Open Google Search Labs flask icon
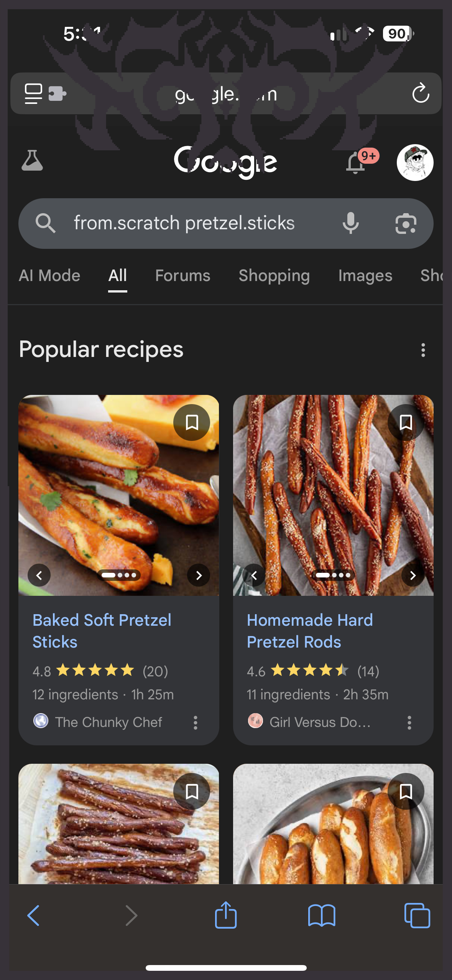Screen dimensions: 452x980 [x=32, y=161]
